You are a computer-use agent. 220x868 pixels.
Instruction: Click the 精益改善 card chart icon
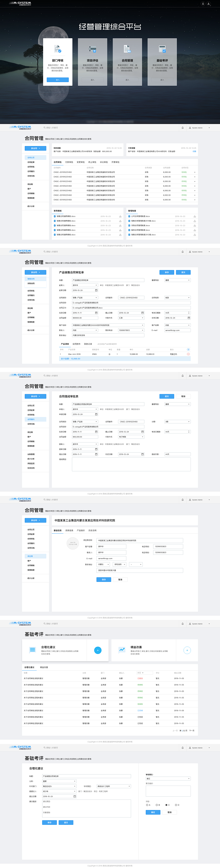[x=122, y=650]
